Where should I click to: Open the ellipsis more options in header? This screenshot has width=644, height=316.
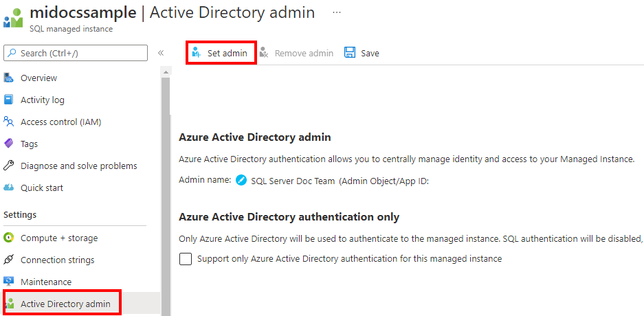pos(337,13)
